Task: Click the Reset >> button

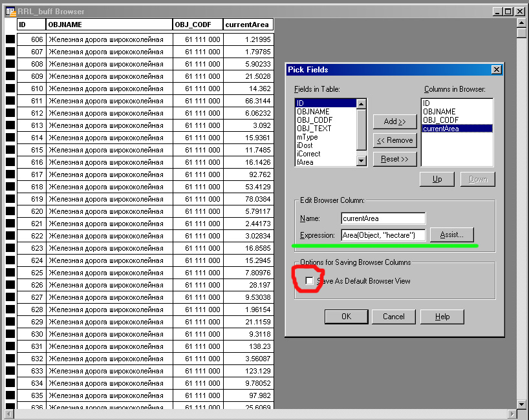Action: [x=394, y=159]
